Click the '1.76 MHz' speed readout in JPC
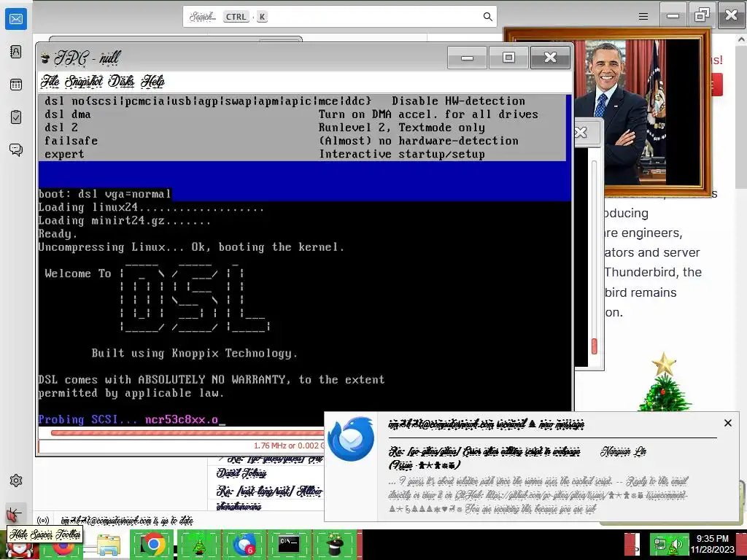This screenshot has width=747, height=560. point(289,446)
